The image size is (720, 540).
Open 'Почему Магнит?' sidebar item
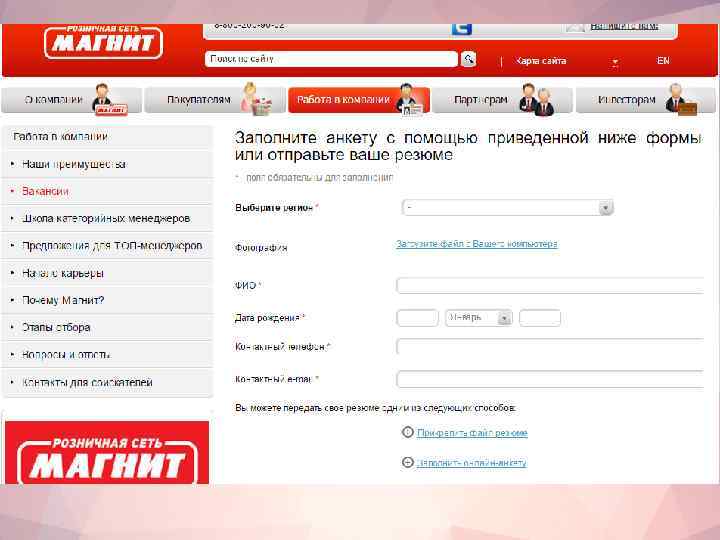pyautogui.click(x=107, y=300)
